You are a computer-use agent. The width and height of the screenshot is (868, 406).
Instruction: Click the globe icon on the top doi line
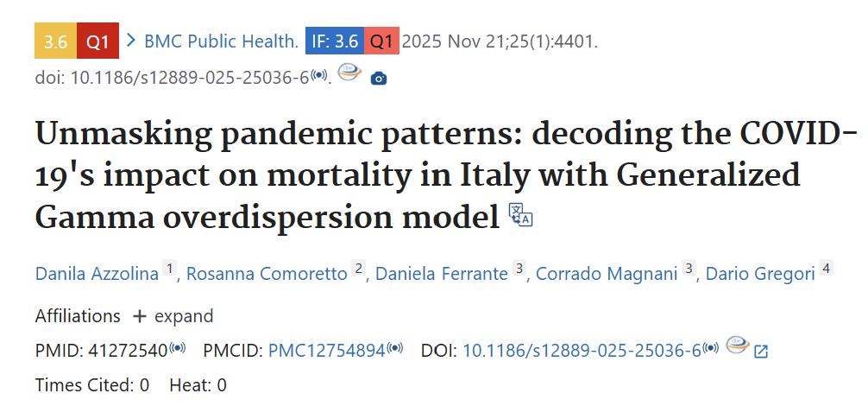coord(349,75)
